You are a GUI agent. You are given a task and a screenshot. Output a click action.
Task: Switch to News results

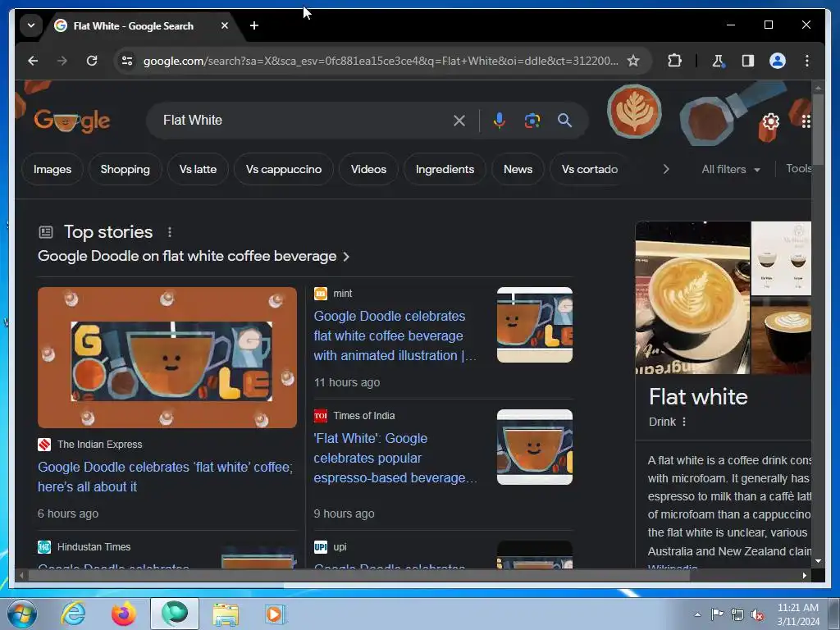tap(518, 169)
